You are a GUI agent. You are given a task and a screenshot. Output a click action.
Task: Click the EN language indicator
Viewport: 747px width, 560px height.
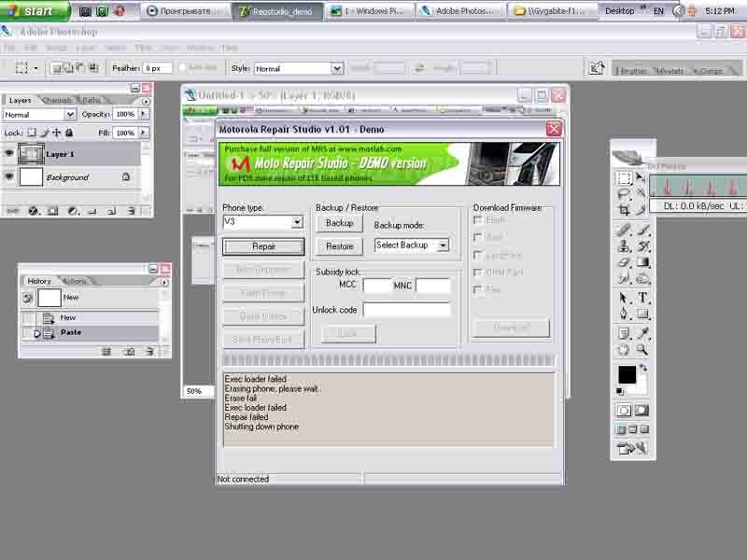coord(658,11)
